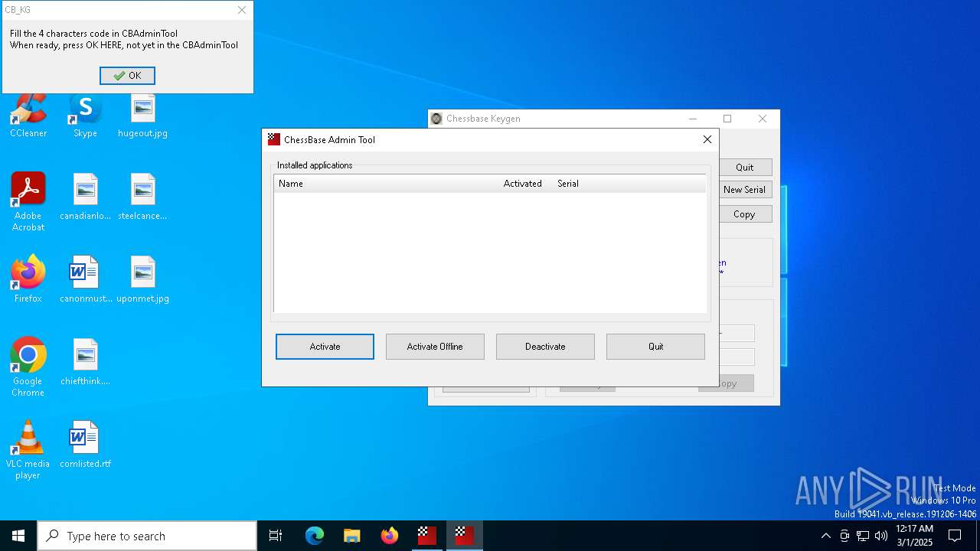This screenshot has width=980, height=551.
Task: Open the notification center
Action: tap(955, 536)
